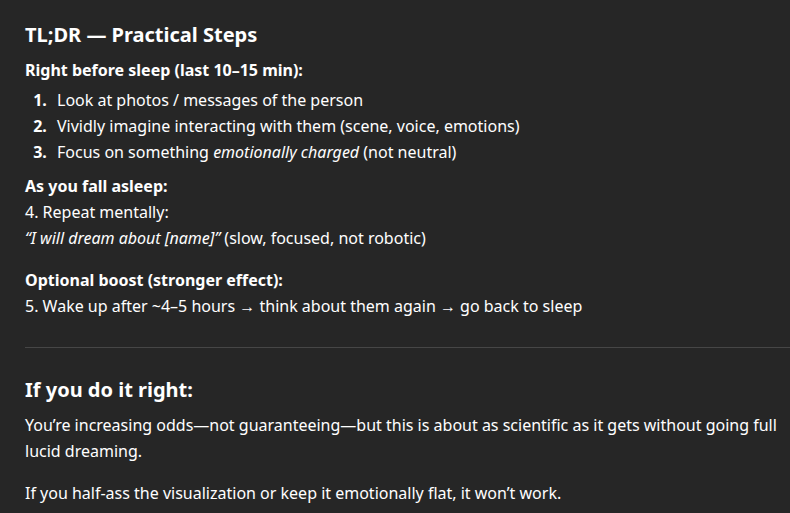Click the "4. Repeat mentally:" line
Screen dimensions: 790x513
[x=97, y=212]
